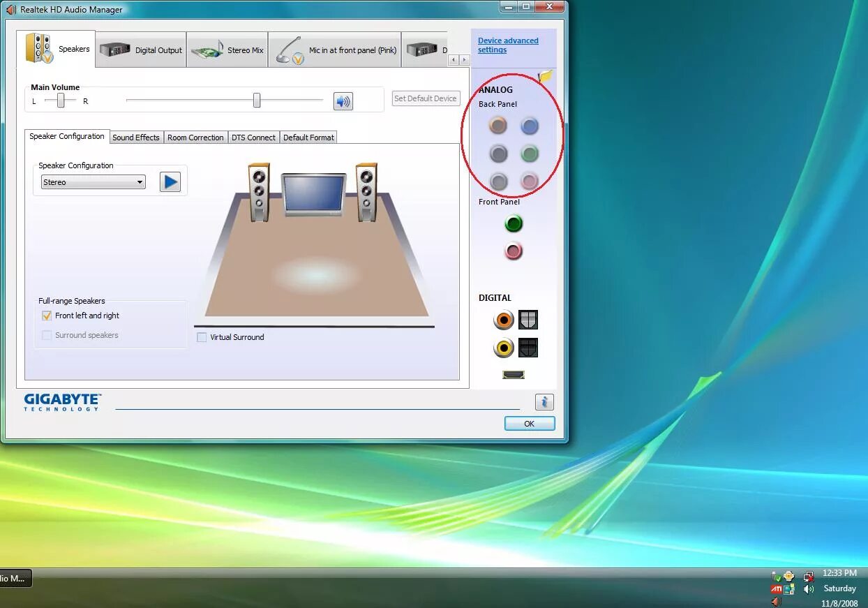This screenshot has width=868, height=608.
Task: Click the OK button
Action: 530,424
